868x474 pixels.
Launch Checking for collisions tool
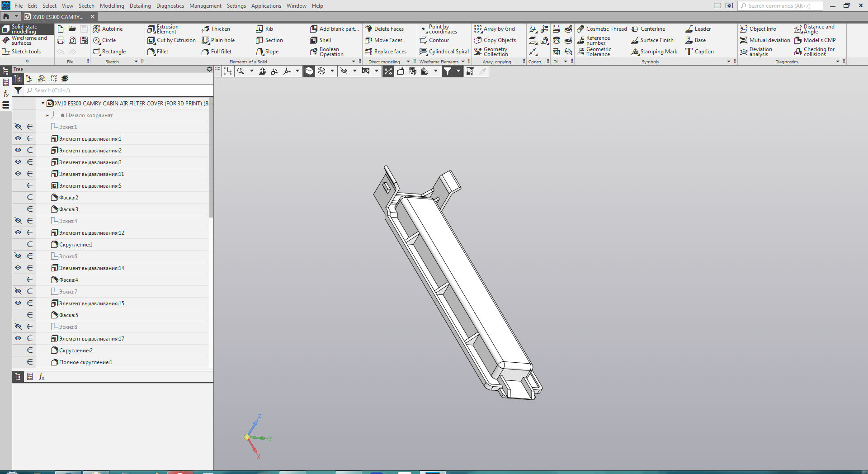tap(815, 52)
